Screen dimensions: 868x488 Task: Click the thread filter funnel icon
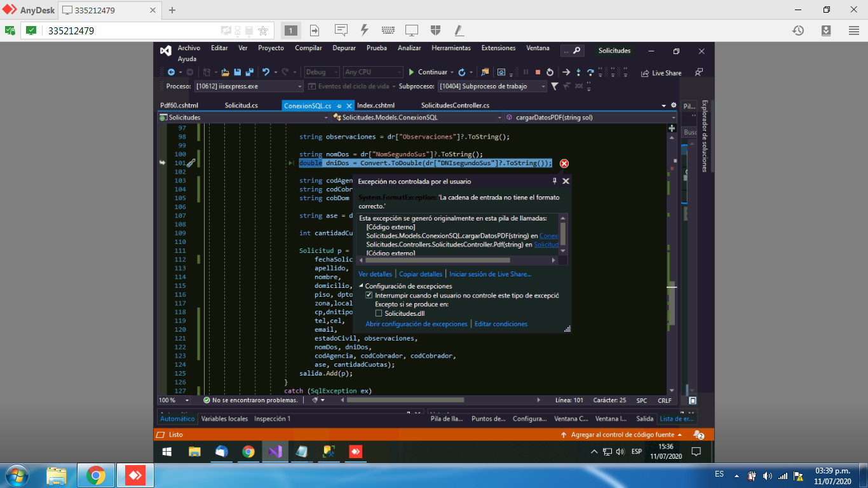pyautogui.click(x=554, y=86)
